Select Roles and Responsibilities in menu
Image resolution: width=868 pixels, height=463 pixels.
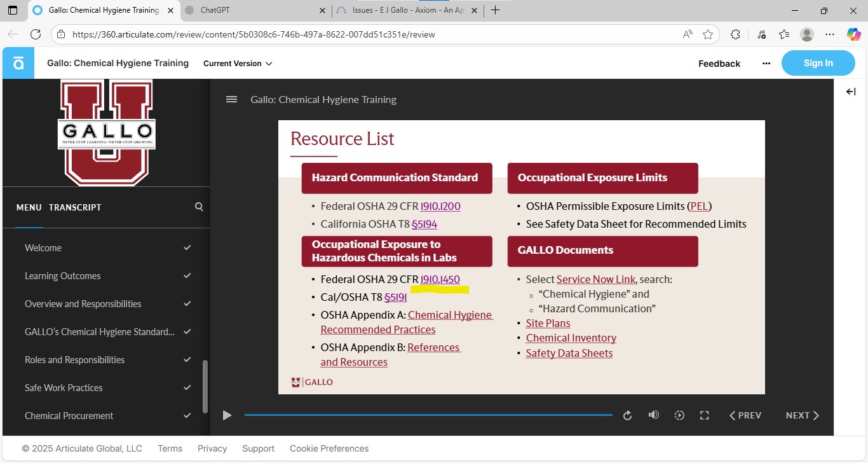click(x=74, y=360)
